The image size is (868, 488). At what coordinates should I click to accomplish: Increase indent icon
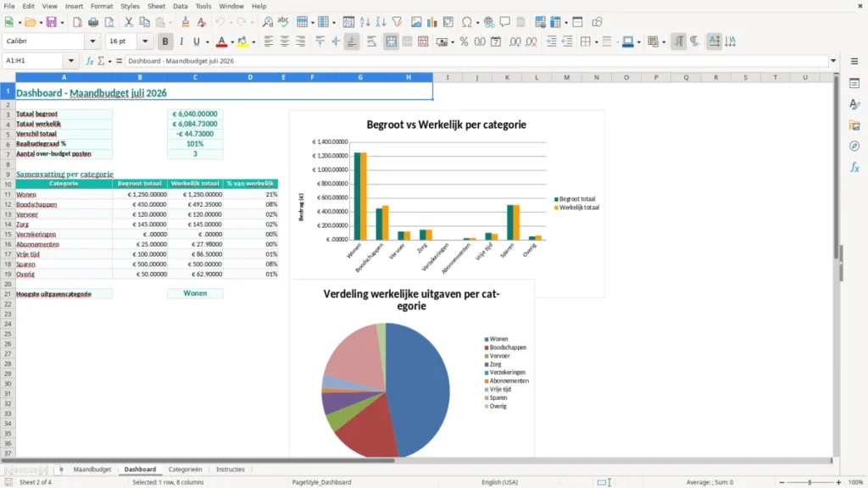(551, 42)
